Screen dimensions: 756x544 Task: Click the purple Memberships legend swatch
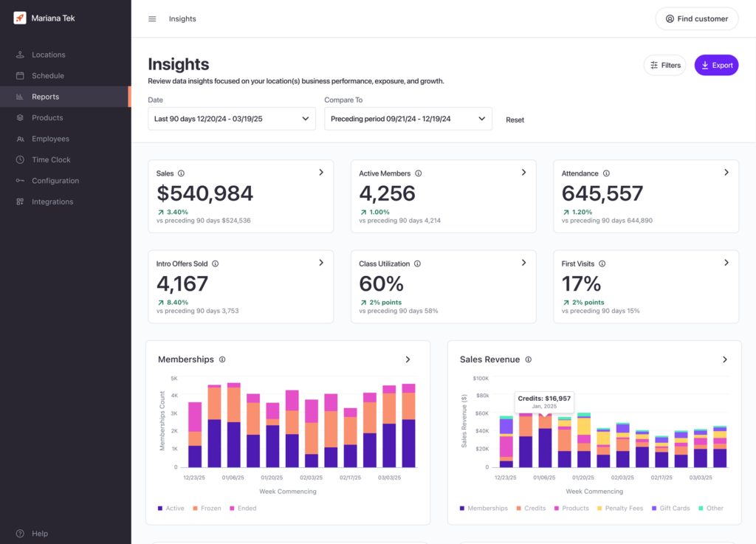[462, 509]
